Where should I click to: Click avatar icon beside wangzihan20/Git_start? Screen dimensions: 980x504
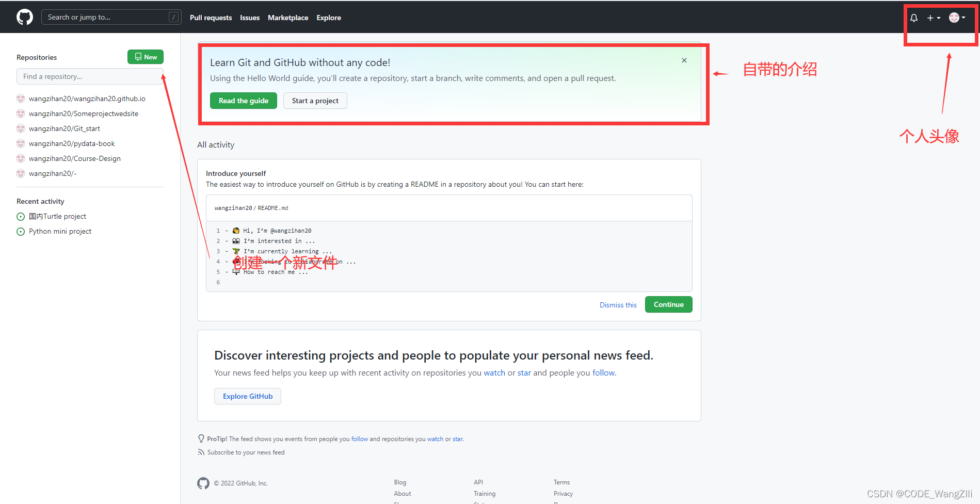[21, 128]
